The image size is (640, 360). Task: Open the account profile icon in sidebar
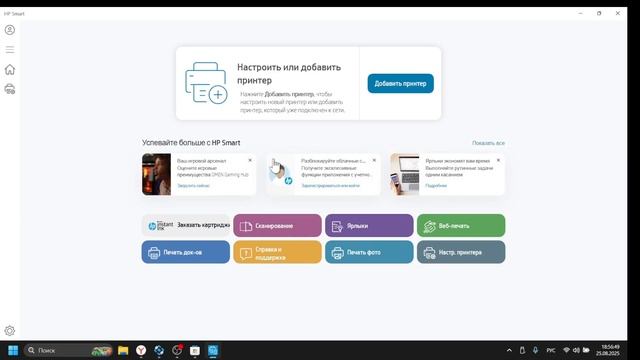(10, 30)
